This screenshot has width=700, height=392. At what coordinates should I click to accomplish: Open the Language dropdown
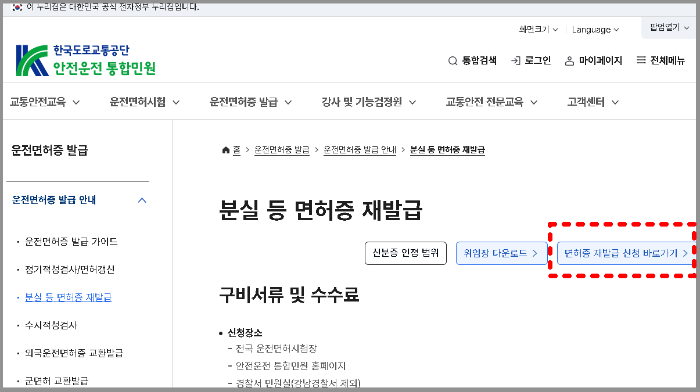coord(596,30)
